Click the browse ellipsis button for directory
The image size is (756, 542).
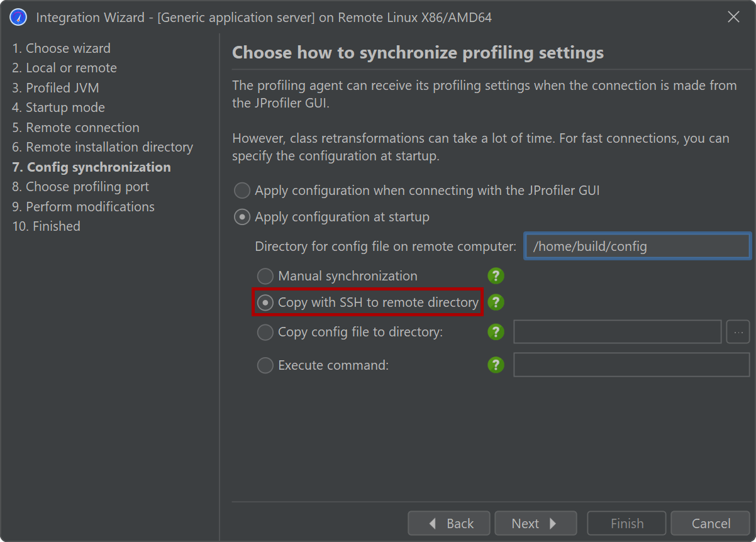[x=738, y=332]
